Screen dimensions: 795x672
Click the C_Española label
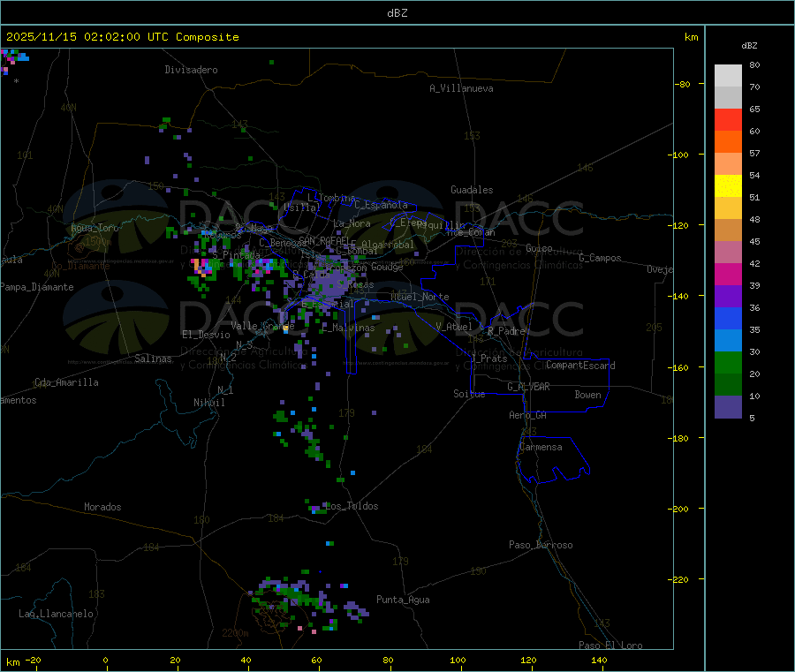pos(382,205)
